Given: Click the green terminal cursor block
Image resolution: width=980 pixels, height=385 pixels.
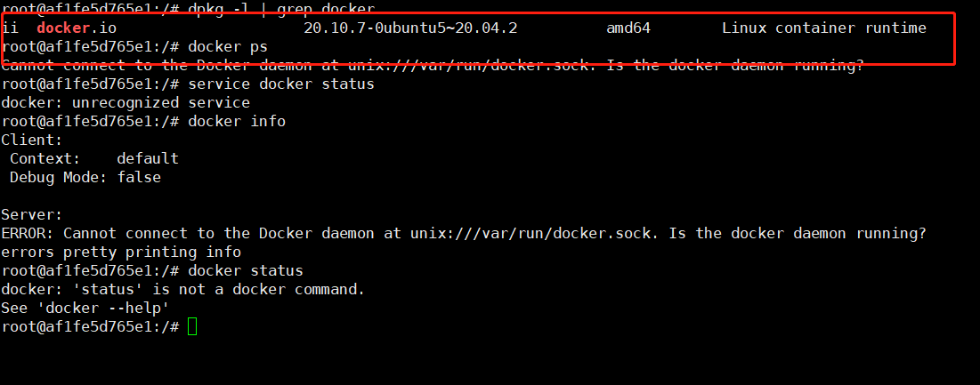Looking at the screenshot, I should click(x=192, y=326).
